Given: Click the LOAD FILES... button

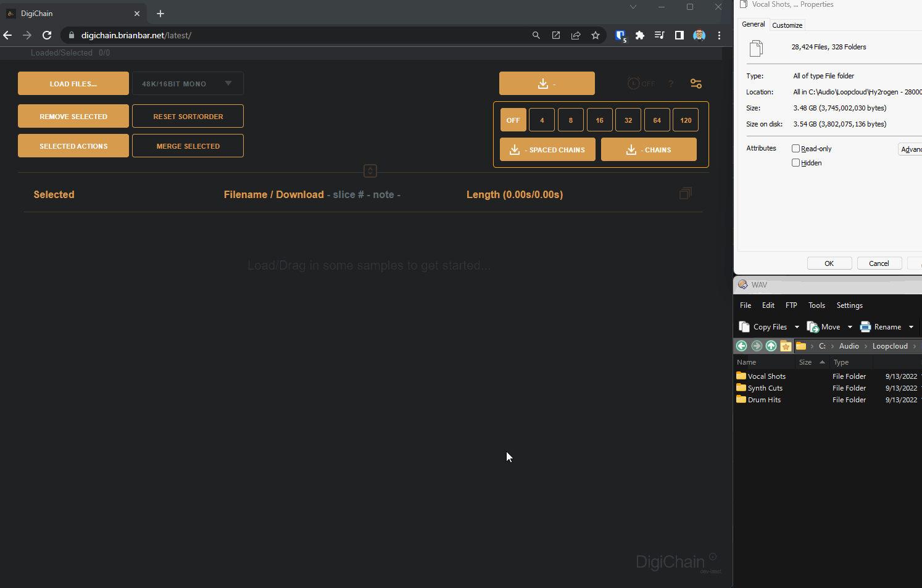Looking at the screenshot, I should pyautogui.click(x=73, y=84).
